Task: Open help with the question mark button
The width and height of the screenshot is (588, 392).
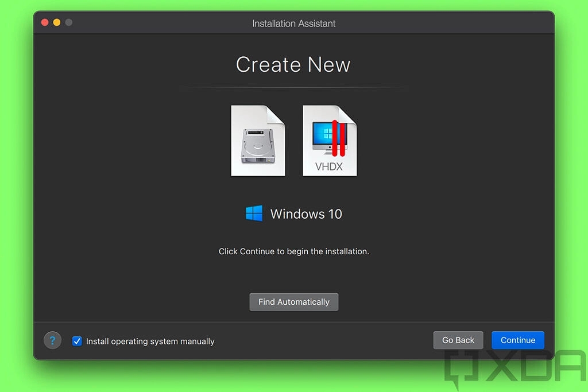Action: coord(52,340)
